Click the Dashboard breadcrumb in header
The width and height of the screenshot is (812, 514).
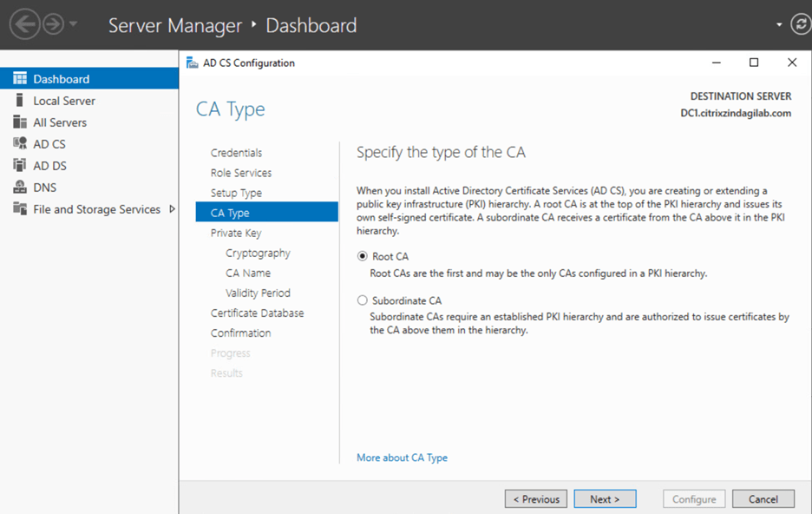(x=311, y=25)
